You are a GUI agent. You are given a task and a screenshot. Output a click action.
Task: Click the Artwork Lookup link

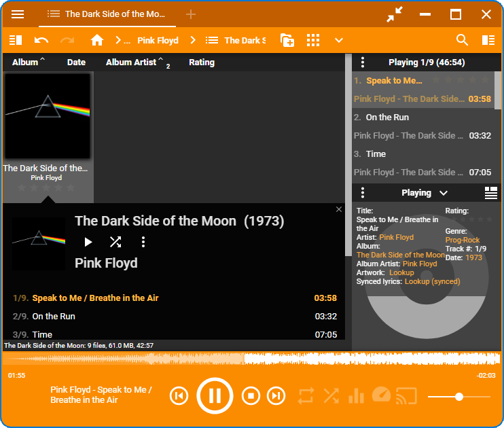(401, 272)
